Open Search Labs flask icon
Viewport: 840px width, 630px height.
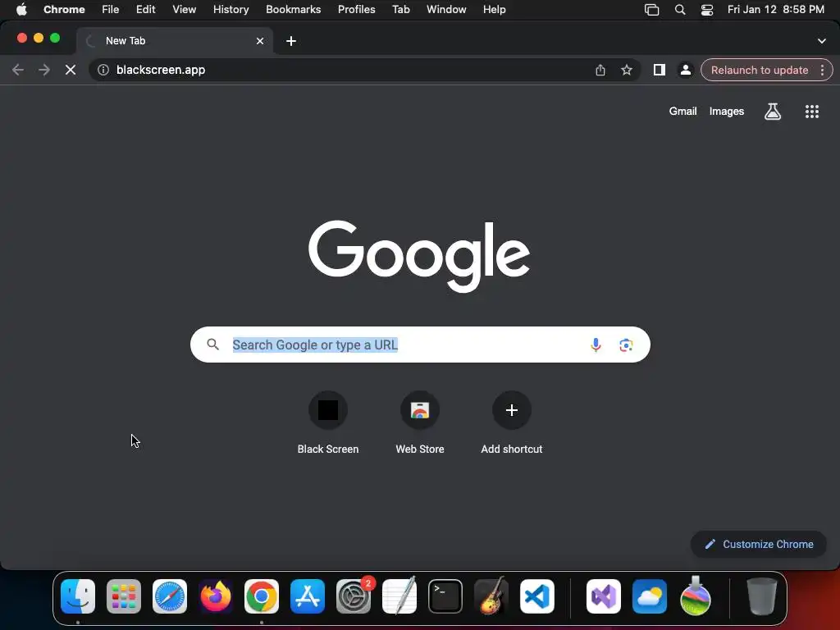[773, 112]
